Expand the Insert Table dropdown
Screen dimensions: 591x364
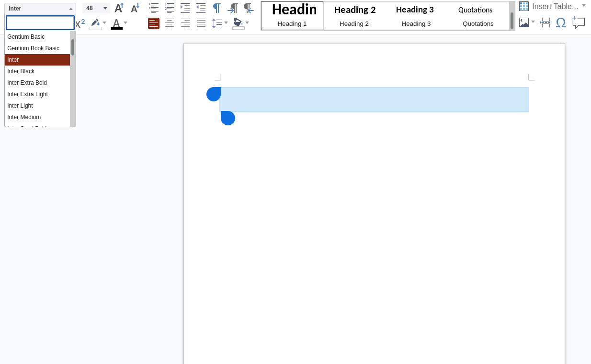point(583,6)
